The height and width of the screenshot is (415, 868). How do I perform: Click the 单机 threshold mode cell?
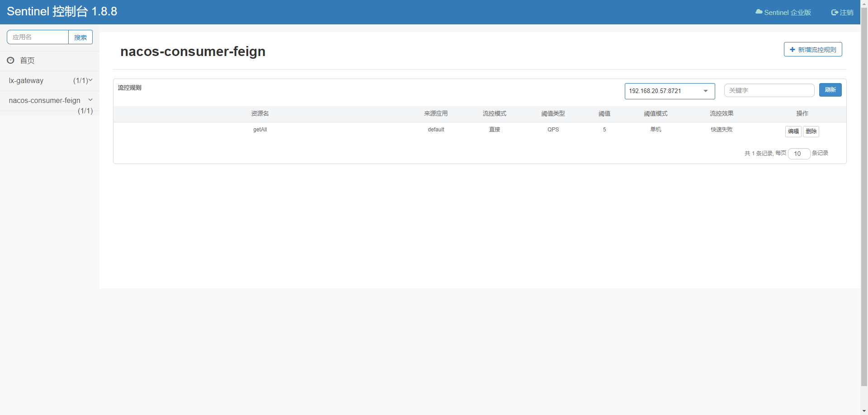point(656,130)
